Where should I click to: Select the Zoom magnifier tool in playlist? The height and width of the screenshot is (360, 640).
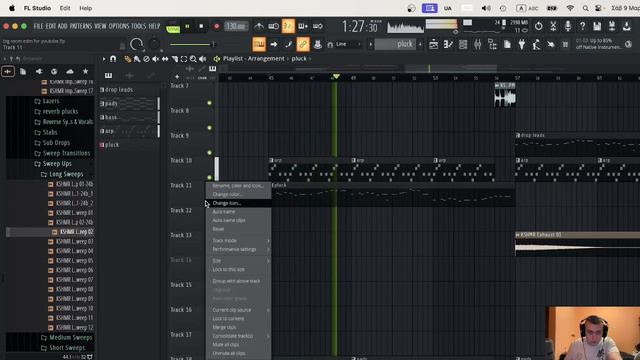tap(193, 59)
